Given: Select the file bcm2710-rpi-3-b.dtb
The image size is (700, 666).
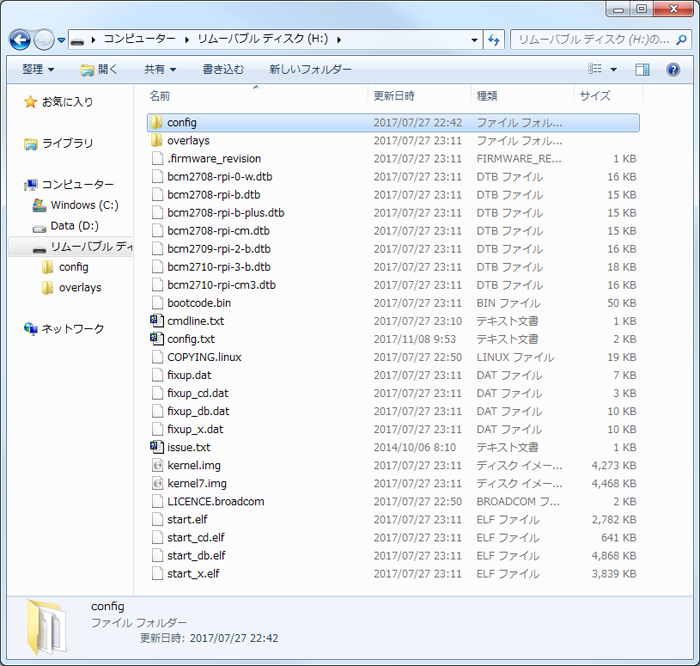Looking at the screenshot, I should click(x=219, y=267).
